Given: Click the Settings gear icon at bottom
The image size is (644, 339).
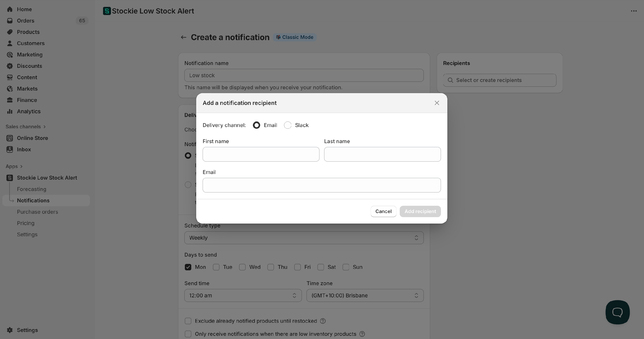Looking at the screenshot, I should coord(10,330).
